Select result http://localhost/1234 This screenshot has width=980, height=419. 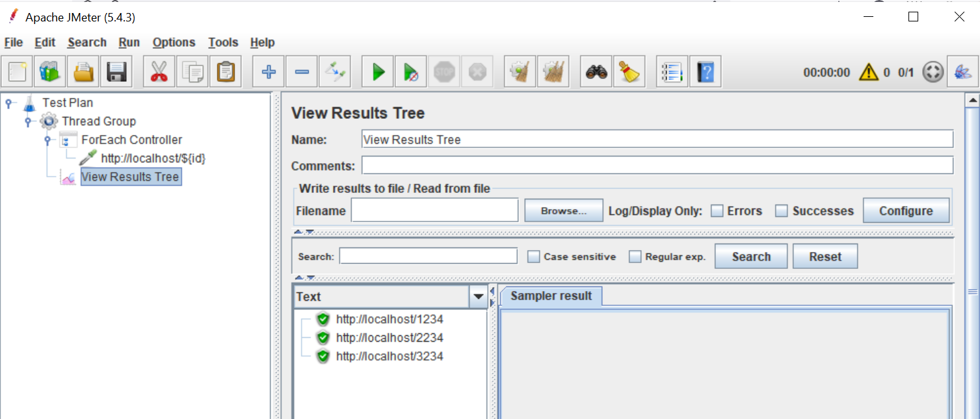coord(390,320)
